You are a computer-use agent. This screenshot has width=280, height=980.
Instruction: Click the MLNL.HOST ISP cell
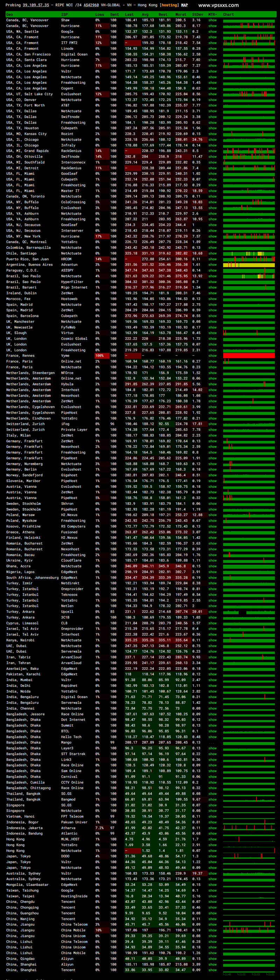tap(70, 839)
